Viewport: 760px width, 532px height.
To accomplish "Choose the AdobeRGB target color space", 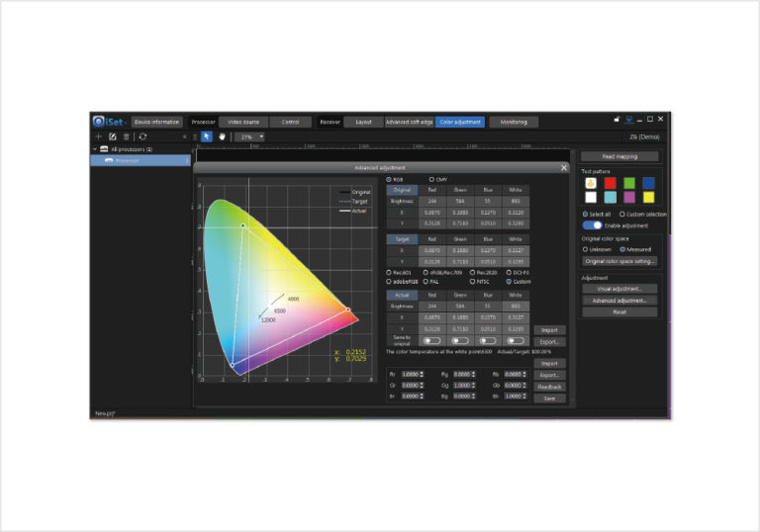I will [x=389, y=282].
